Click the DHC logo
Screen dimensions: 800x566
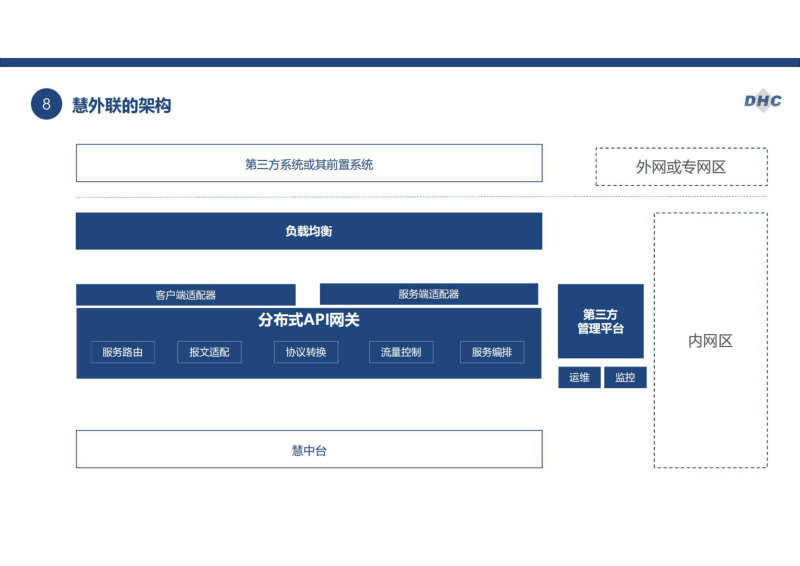pos(763,101)
